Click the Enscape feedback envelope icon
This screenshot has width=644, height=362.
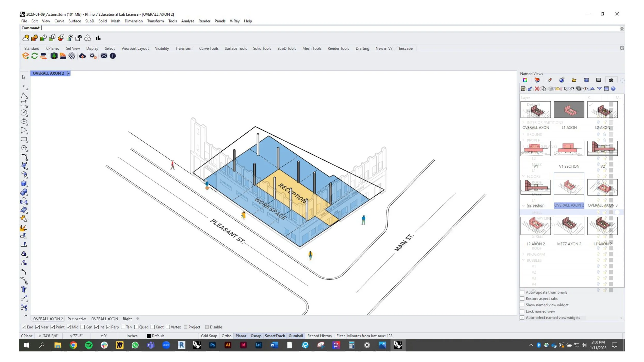tap(104, 56)
